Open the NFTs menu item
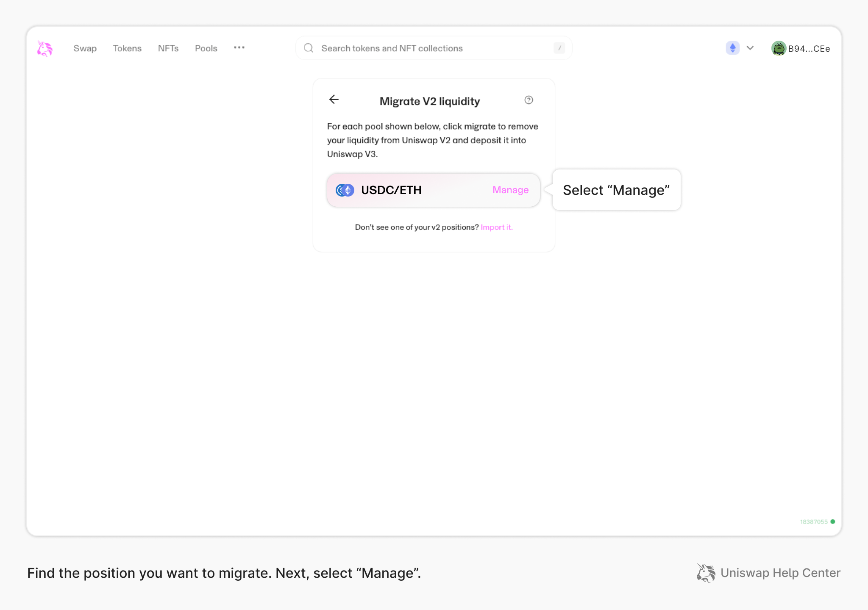868x610 pixels. coord(168,48)
